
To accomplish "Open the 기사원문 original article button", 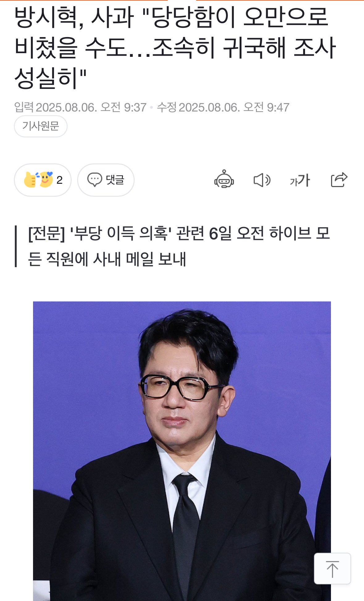I will point(41,126).
